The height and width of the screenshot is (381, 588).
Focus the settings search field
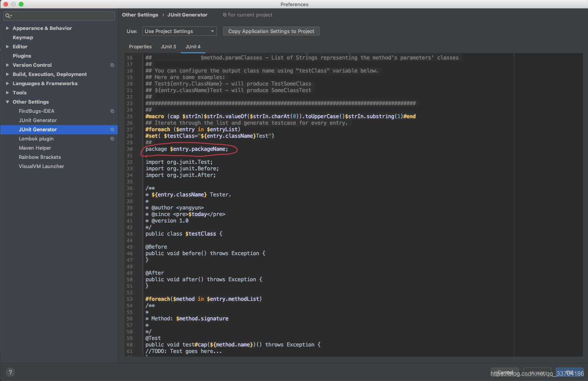click(x=59, y=16)
